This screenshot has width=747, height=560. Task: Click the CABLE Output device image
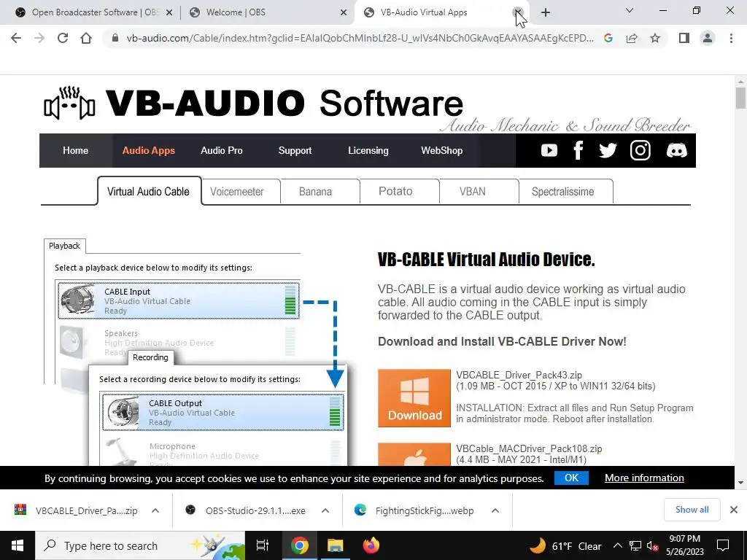point(123,413)
